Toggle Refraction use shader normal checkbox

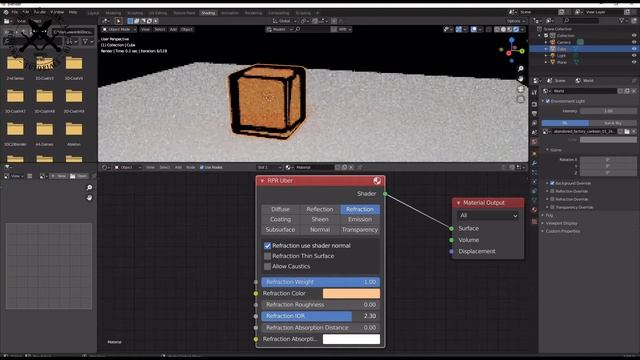click(x=267, y=246)
